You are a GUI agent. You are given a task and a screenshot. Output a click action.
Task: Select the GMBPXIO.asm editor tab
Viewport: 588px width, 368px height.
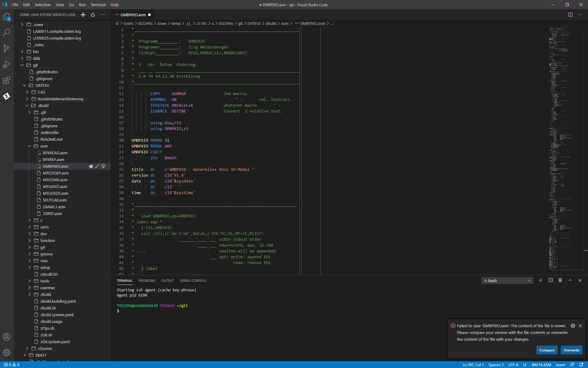pos(133,15)
